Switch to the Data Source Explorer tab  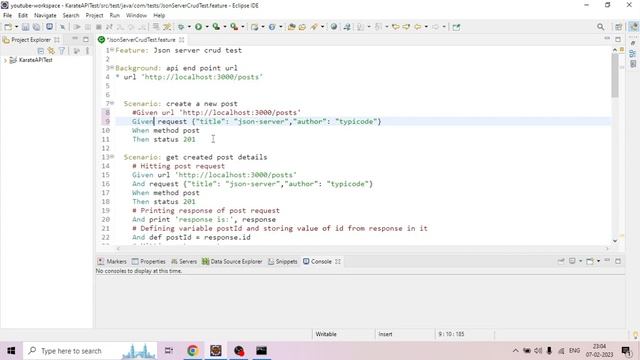click(232, 262)
